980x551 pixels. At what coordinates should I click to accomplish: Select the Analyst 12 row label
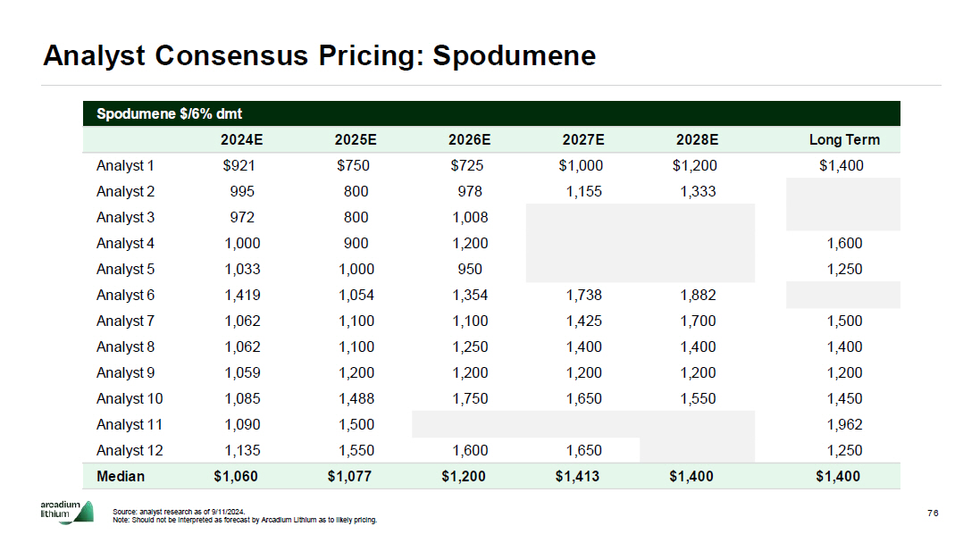(129, 450)
